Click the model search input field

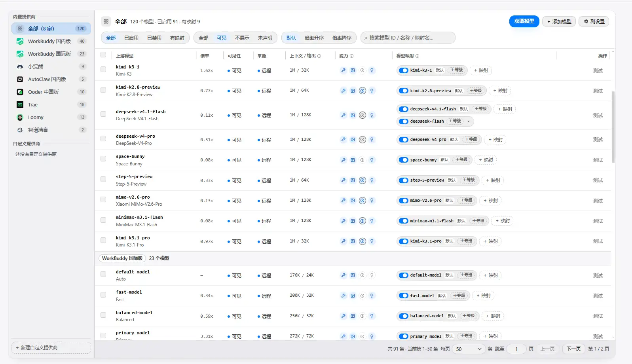click(408, 38)
